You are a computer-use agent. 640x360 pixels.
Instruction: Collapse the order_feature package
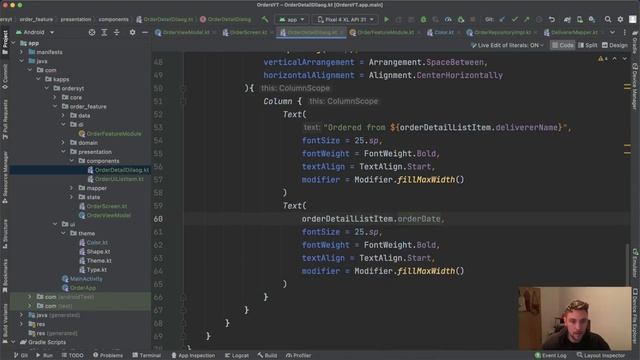55,107
